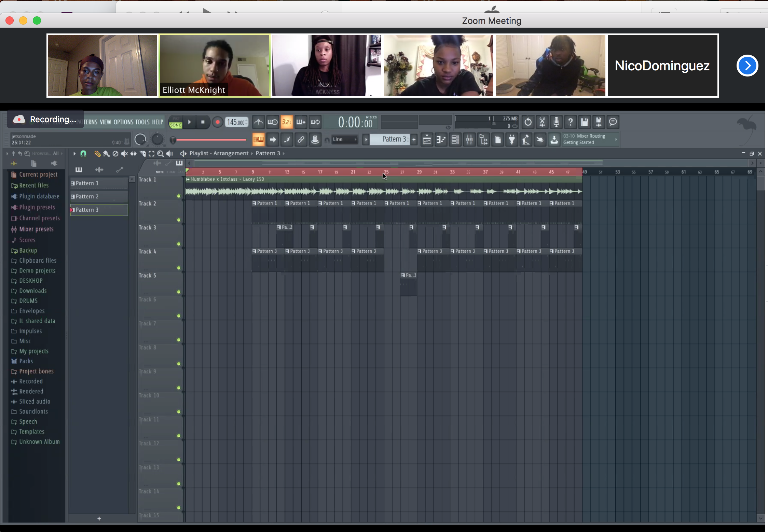Open the Plugin picker plug icon
The image size is (768, 532).
[512, 139]
